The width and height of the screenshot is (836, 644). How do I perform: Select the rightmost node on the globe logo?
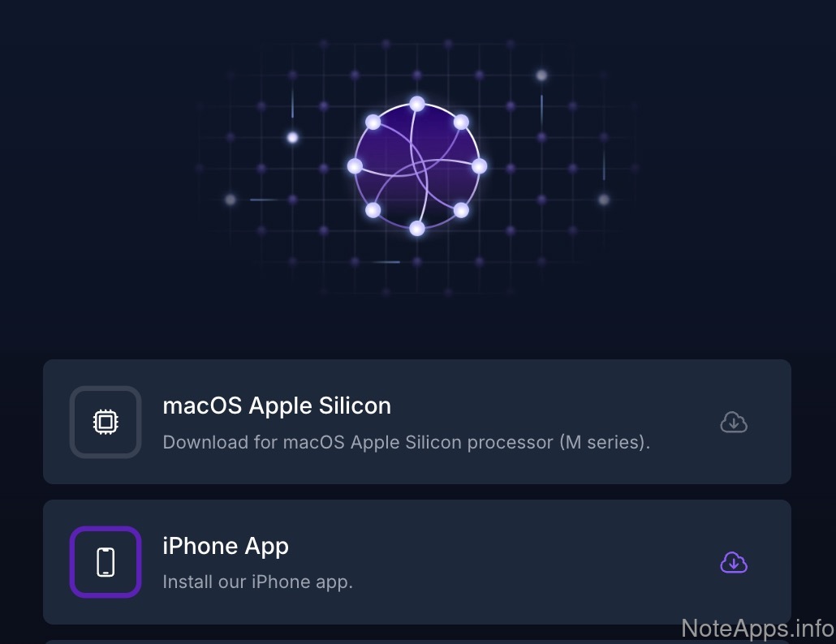[479, 166]
